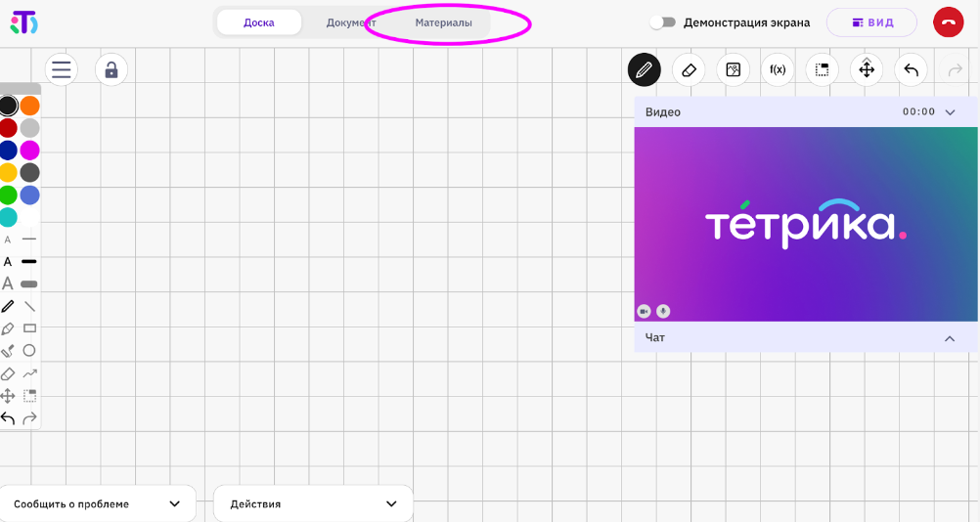Image resolution: width=980 pixels, height=522 pixels.
Task: Select the eraser tool in top toolbar
Action: (689, 70)
